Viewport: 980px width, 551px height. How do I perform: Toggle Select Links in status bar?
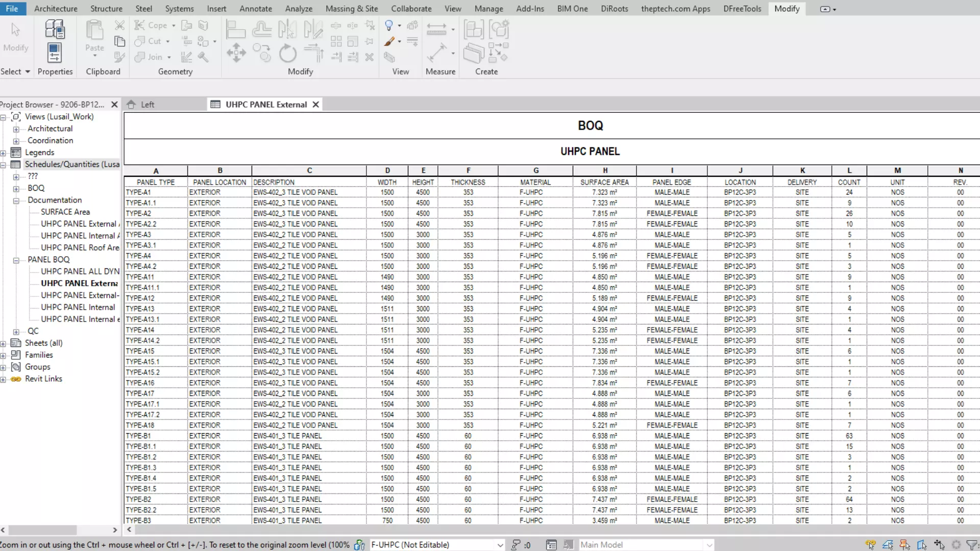(871, 545)
